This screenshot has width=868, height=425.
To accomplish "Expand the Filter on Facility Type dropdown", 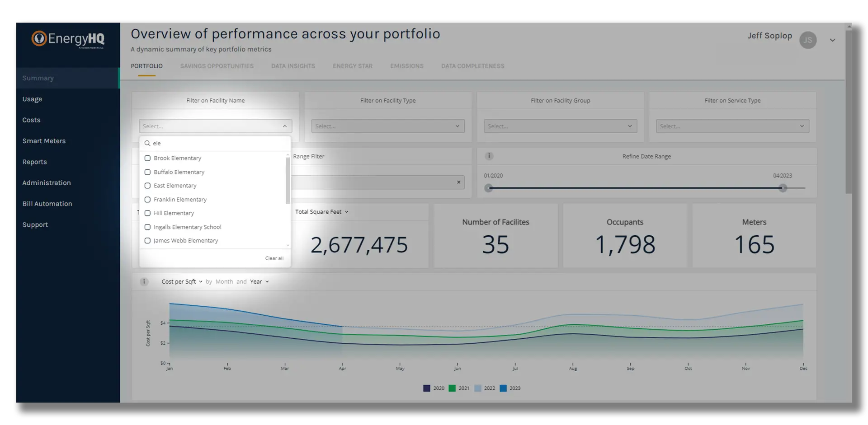I will (x=387, y=126).
